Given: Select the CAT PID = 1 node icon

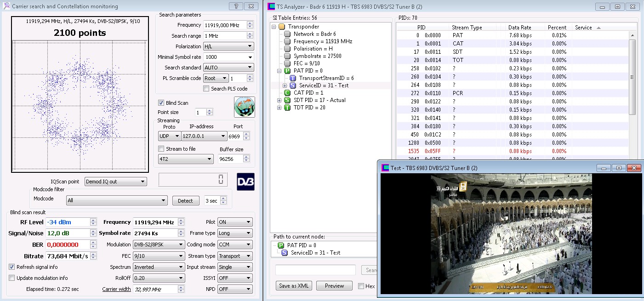Looking at the screenshot, I should tap(287, 93).
